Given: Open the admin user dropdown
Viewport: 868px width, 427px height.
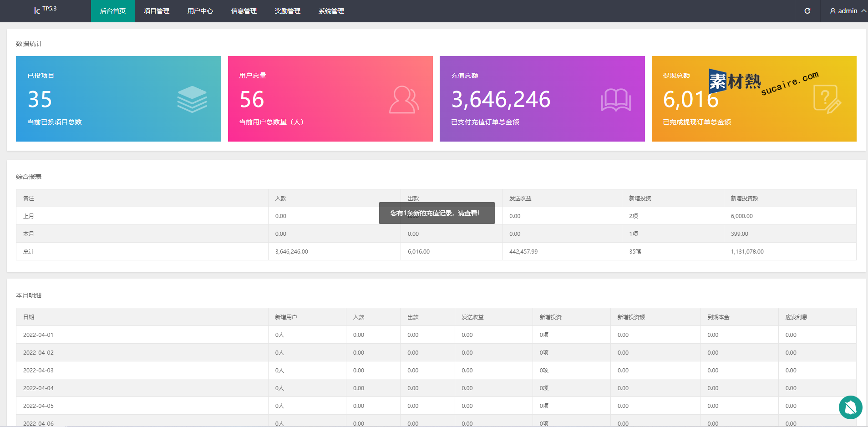Looking at the screenshot, I should [848, 11].
